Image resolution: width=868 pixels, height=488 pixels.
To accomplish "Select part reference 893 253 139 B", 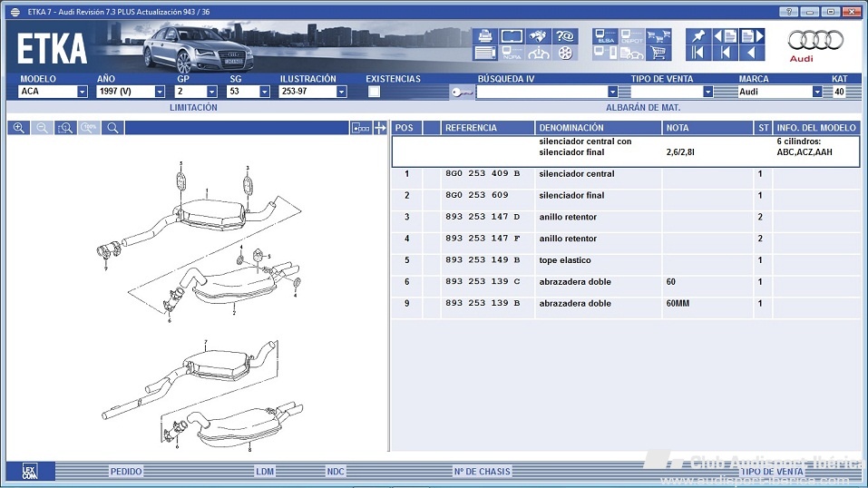I will click(483, 303).
